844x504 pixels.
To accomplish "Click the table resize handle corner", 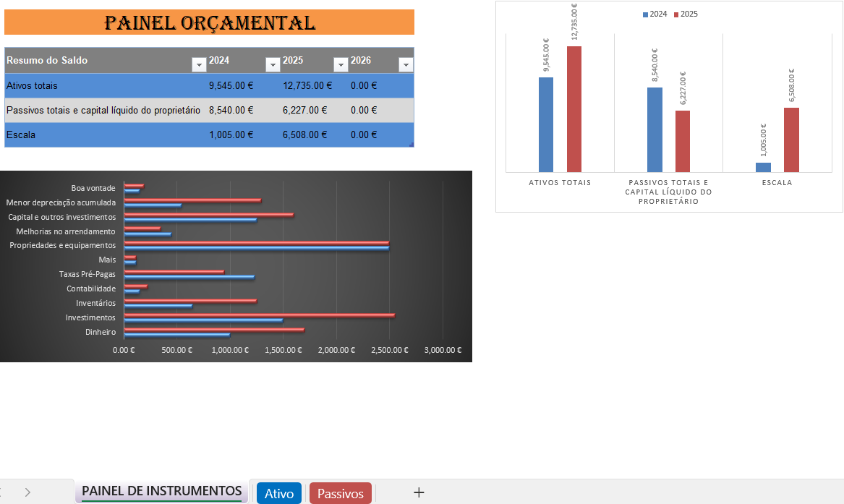I will [x=412, y=145].
